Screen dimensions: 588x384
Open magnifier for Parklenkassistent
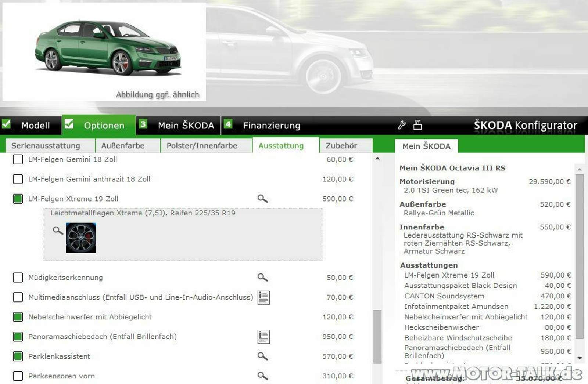pos(262,356)
